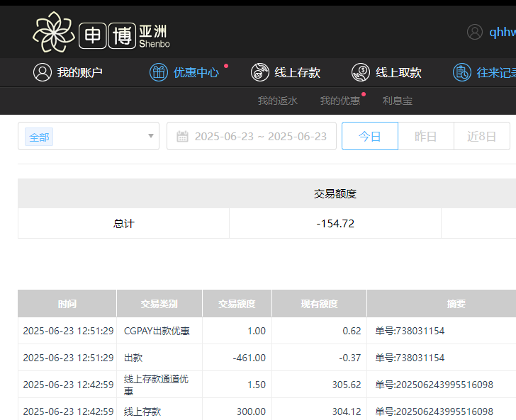
Task: Select the 近8日 filter button
Action: coord(481,137)
